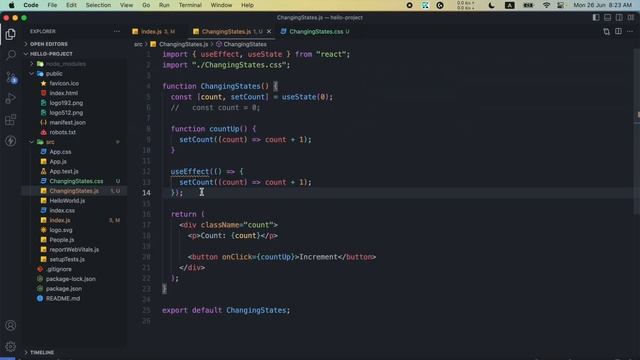The height and width of the screenshot is (360, 640).
Task: Expand the node_modules folder
Action: point(65,64)
